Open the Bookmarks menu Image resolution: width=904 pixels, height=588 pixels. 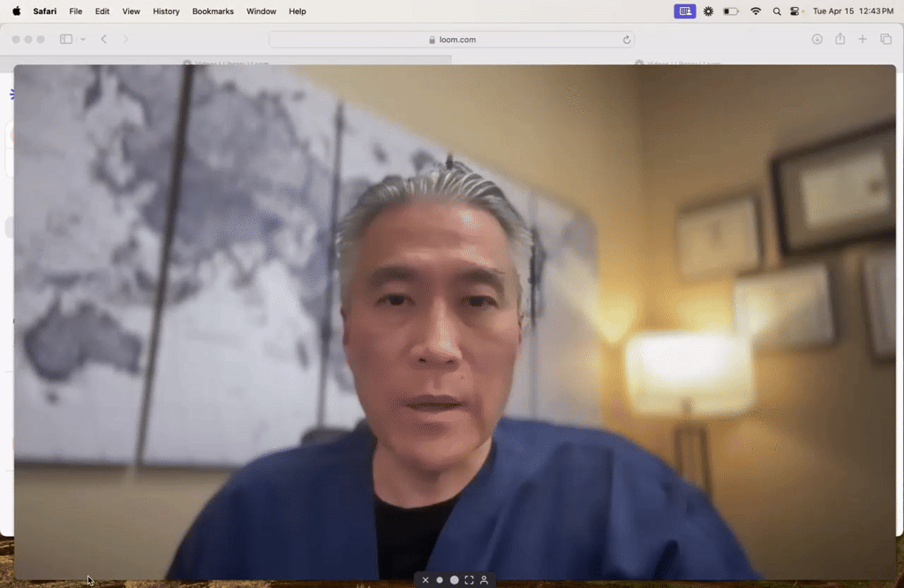tap(213, 11)
